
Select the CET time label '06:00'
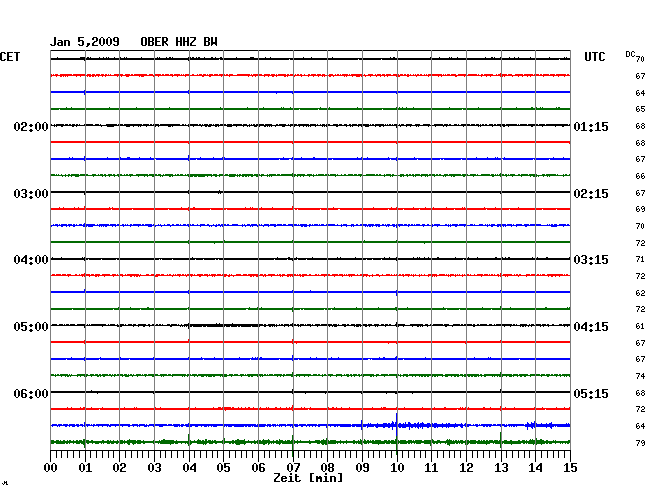31,393
